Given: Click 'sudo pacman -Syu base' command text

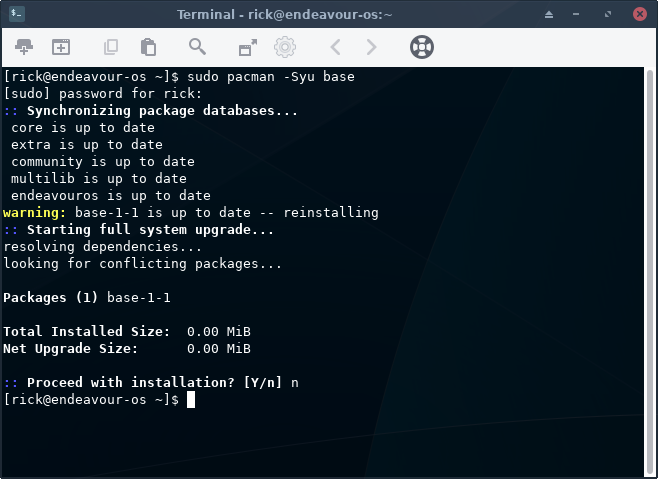Looking at the screenshot, I should 271,77.
